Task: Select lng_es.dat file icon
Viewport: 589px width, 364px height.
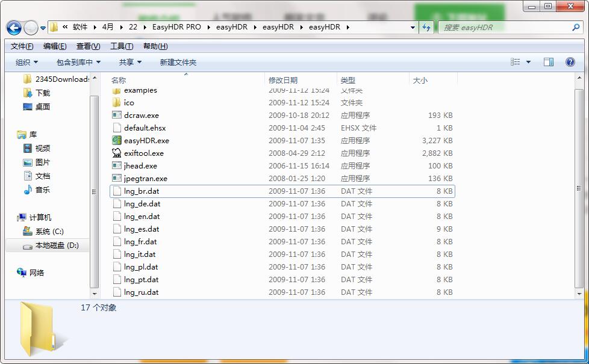Action: [116, 229]
